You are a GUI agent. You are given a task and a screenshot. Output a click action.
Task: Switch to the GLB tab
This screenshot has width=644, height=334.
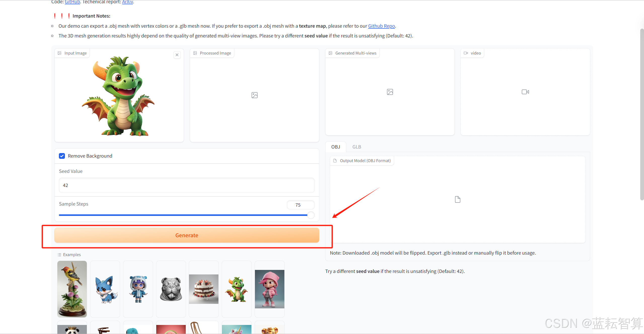357,147
